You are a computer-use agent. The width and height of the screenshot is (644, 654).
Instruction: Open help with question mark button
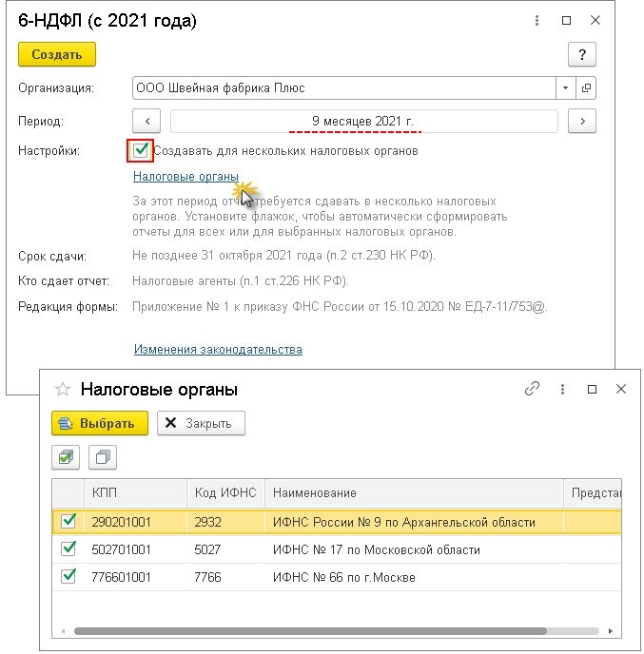point(581,54)
